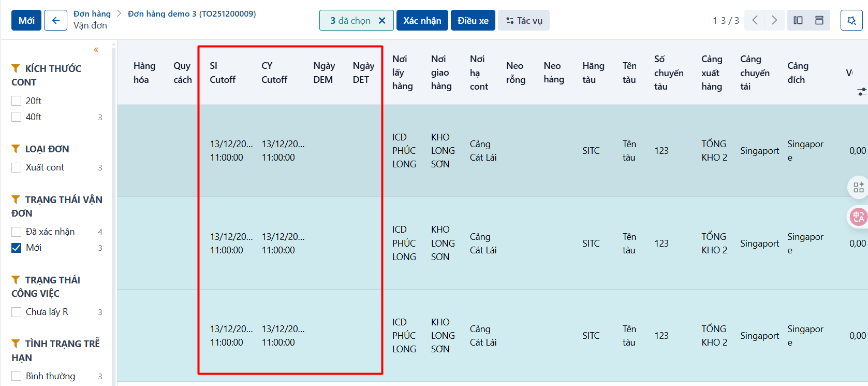Go to previous page of records

coord(755,20)
